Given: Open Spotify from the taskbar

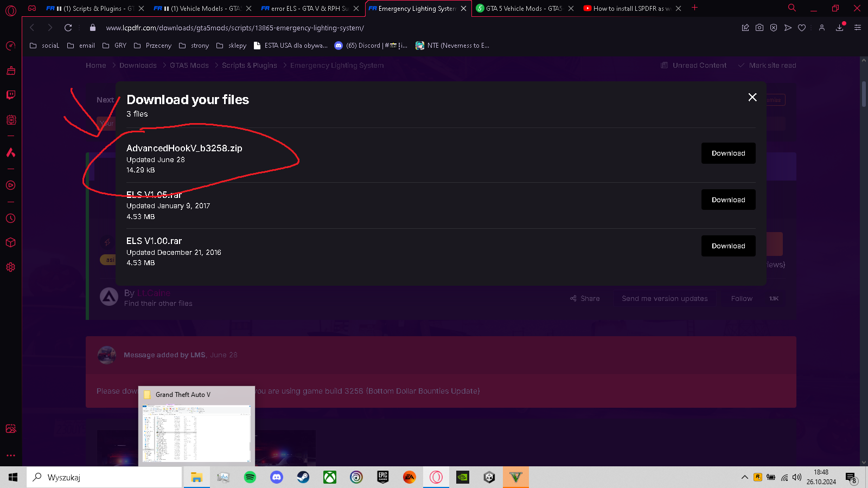Looking at the screenshot, I should tap(250, 477).
